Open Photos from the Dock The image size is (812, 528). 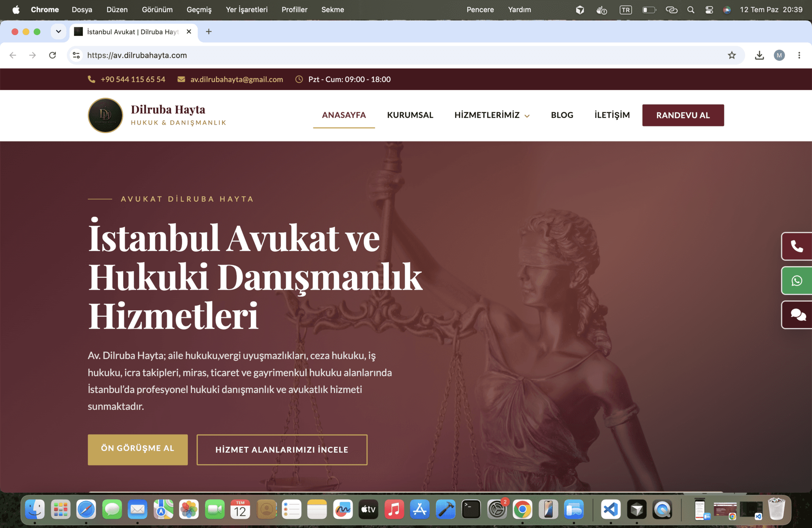[189, 509]
